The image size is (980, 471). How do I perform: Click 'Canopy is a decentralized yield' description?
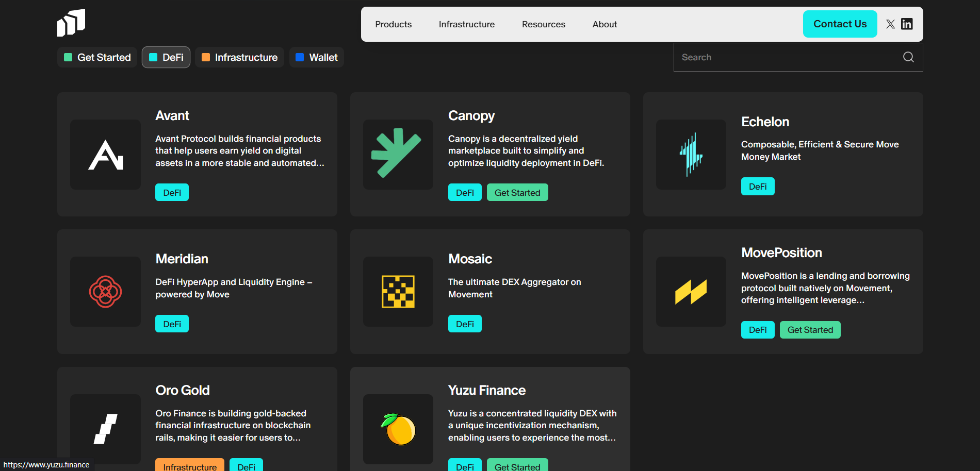[526, 150]
